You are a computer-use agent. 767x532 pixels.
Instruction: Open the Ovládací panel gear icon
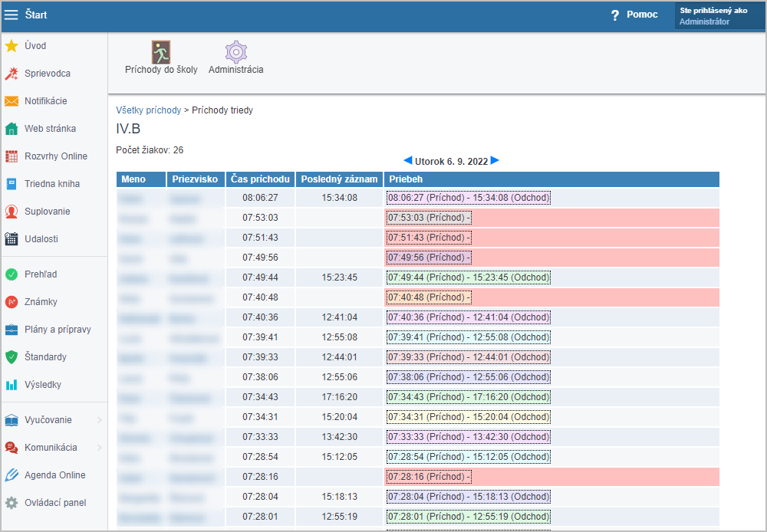pos(12,503)
